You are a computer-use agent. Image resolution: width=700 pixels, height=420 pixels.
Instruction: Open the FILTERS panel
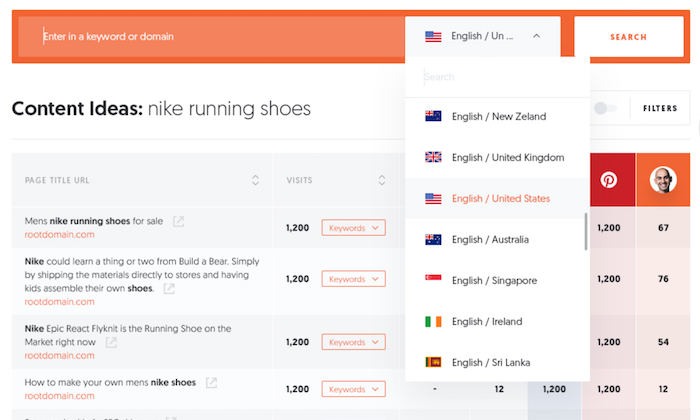pyautogui.click(x=660, y=108)
